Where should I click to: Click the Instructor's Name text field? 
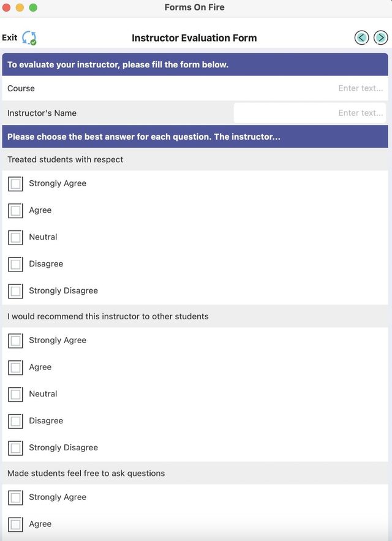tap(309, 113)
